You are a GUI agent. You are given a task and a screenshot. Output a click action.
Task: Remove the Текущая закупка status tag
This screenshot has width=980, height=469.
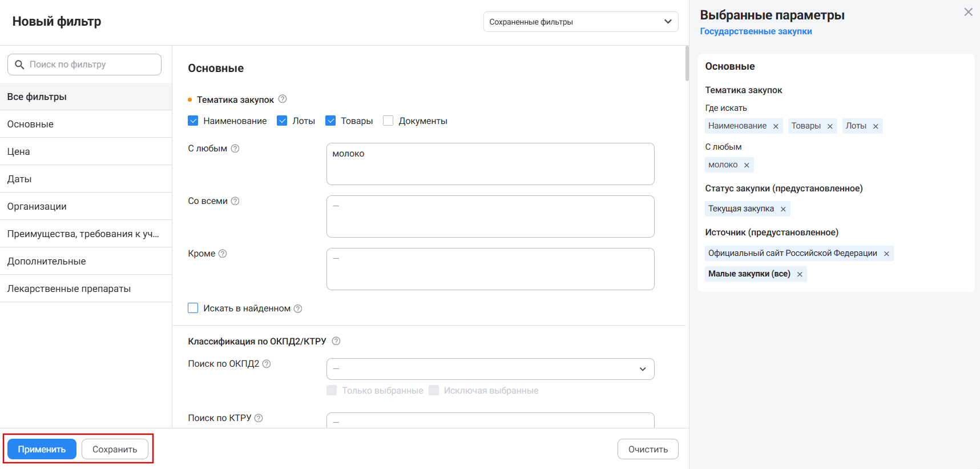pyautogui.click(x=783, y=209)
